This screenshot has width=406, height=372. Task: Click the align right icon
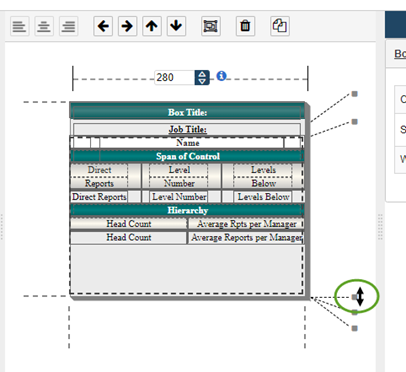[x=69, y=26]
